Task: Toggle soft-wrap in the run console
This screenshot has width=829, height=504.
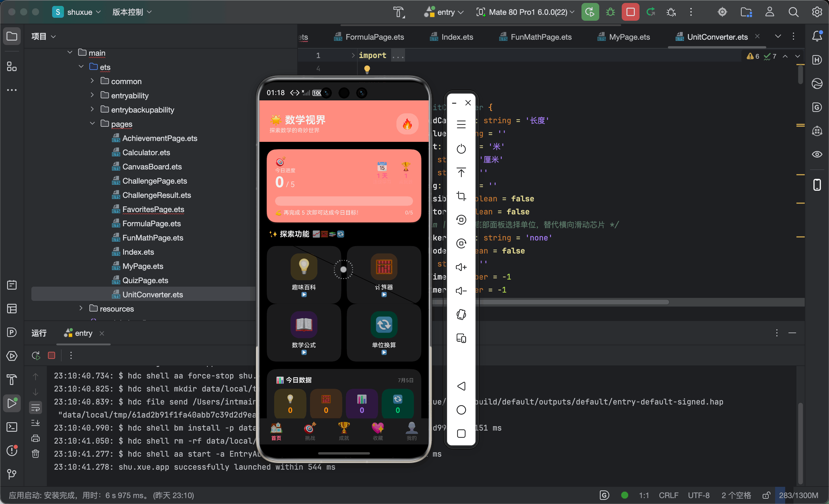Action: click(35, 407)
